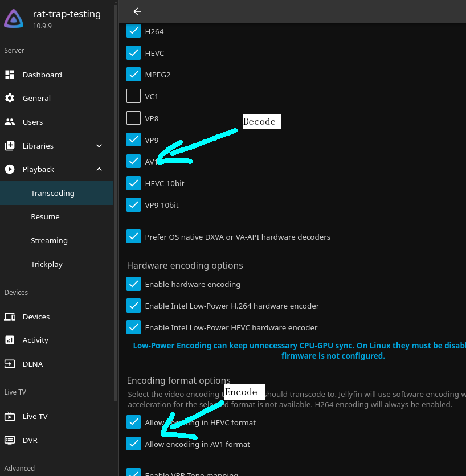
Task: Open Dashboard via its grid icon
Action: pyautogui.click(x=10, y=75)
